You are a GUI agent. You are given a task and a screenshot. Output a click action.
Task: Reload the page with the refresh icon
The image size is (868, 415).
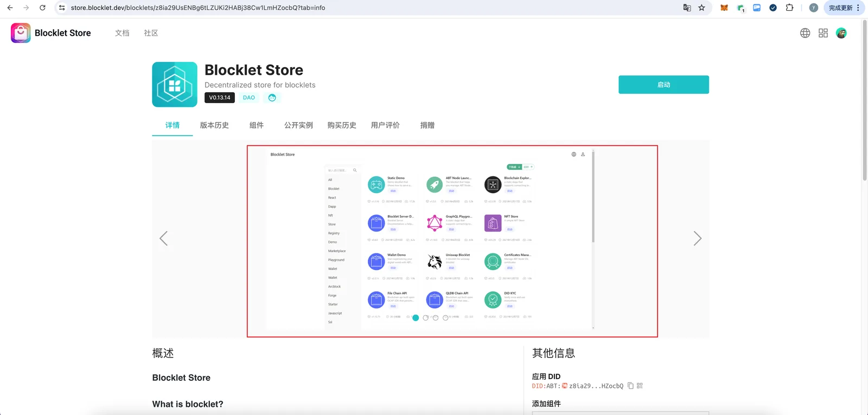click(42, 8)
